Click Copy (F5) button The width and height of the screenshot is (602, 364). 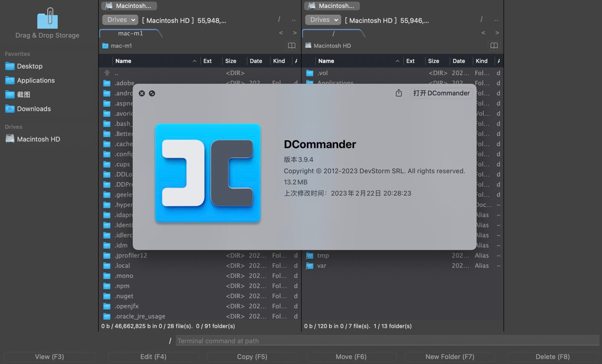coord(252,357)
